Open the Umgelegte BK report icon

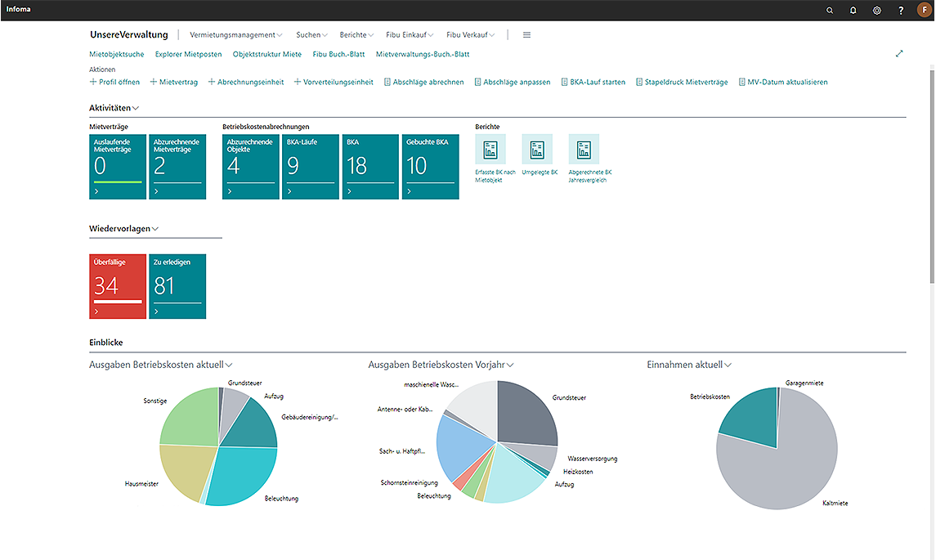(537, 150)
